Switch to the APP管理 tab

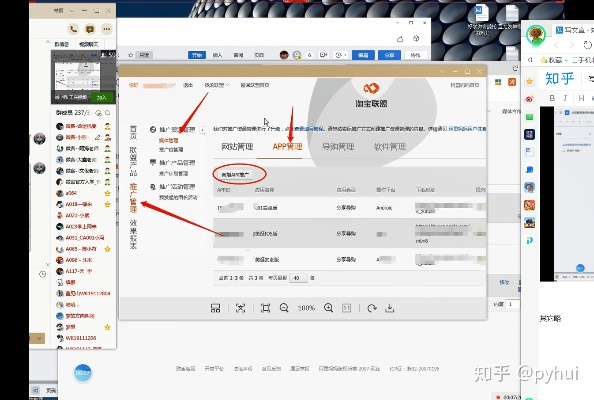coord(287,147)
